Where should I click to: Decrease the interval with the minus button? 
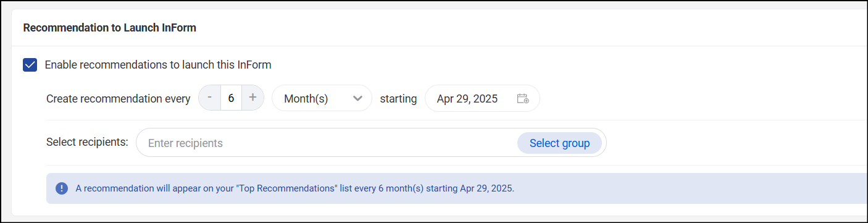pyautogui.click(x=209, y=98)
